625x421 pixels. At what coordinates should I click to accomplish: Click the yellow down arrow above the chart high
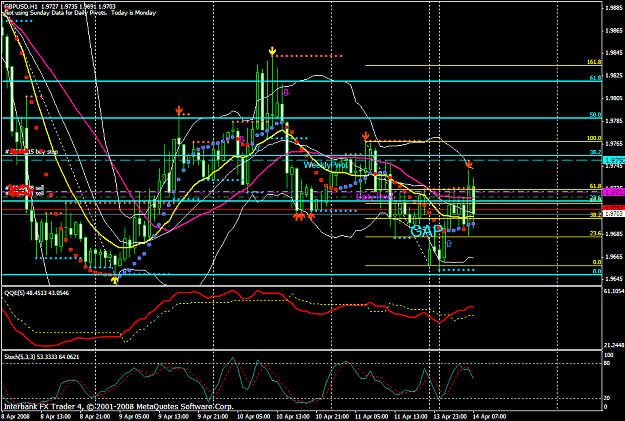click(272, 51)
